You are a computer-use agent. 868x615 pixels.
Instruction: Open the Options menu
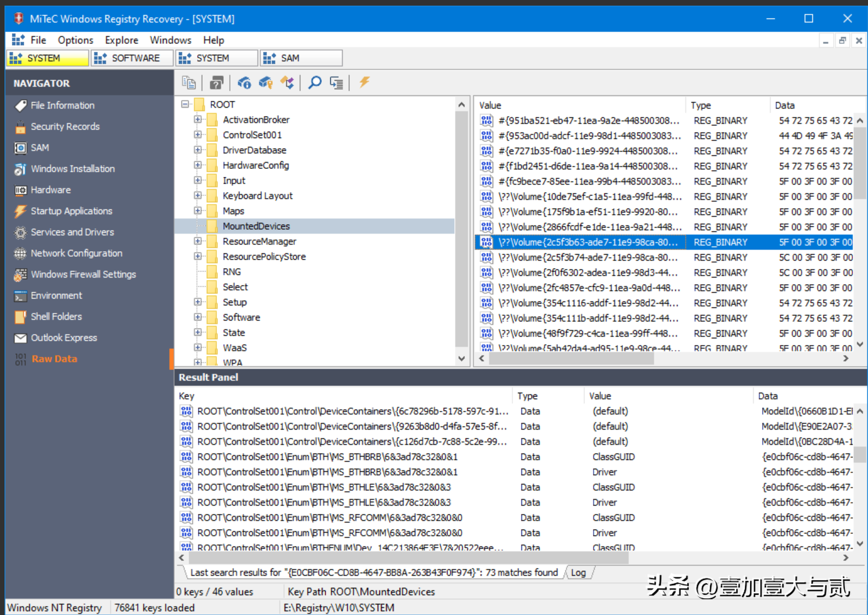(x=75, y=40)
